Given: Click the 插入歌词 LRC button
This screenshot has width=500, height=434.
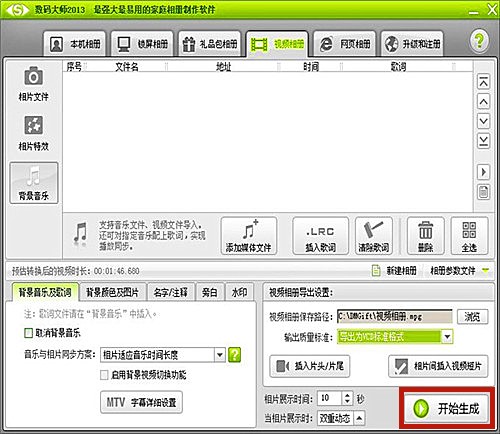Looking at the screenshot, I should [x=320, y=236].
